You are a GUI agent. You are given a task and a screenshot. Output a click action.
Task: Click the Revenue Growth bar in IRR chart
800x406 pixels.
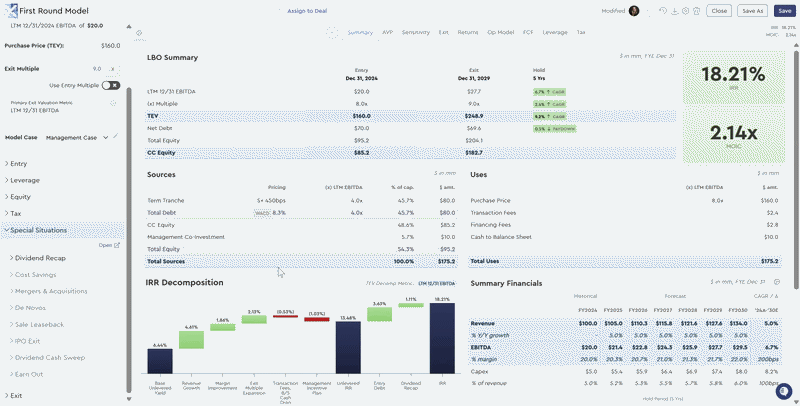click(191, 340)
